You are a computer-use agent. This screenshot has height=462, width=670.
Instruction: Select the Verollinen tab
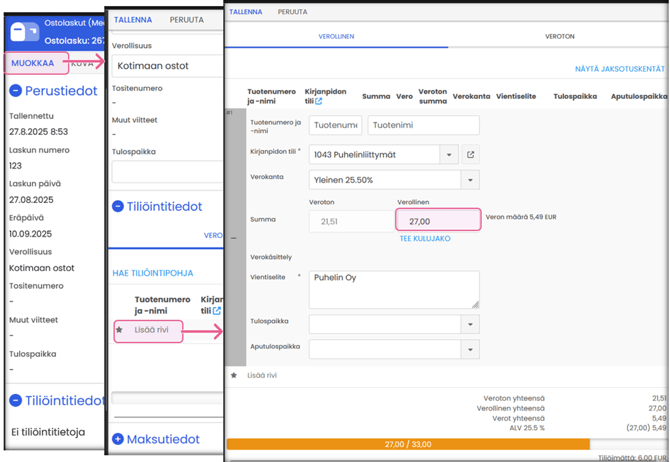336,36
